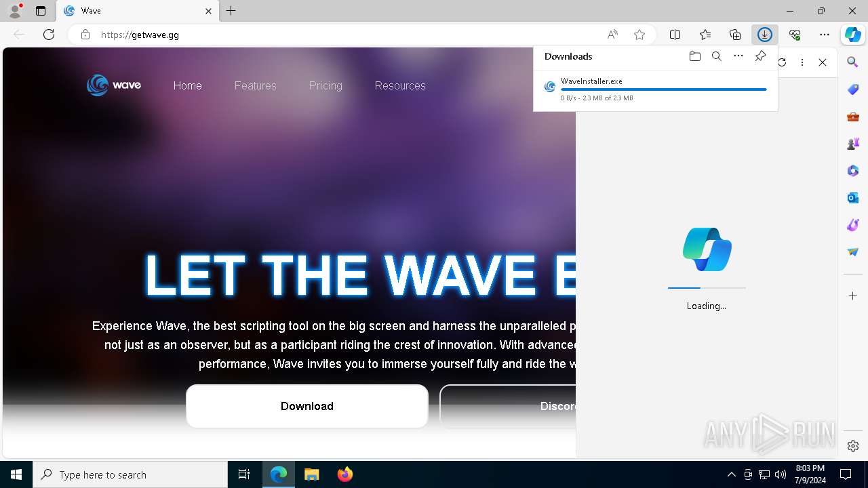Open Browser essentials heart icon

click(795, 35)
